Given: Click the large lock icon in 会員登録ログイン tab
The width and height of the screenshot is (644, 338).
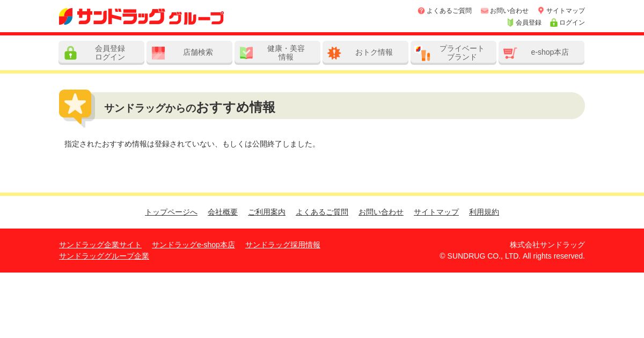Looking at the screenshot, I should pos(70,53).
